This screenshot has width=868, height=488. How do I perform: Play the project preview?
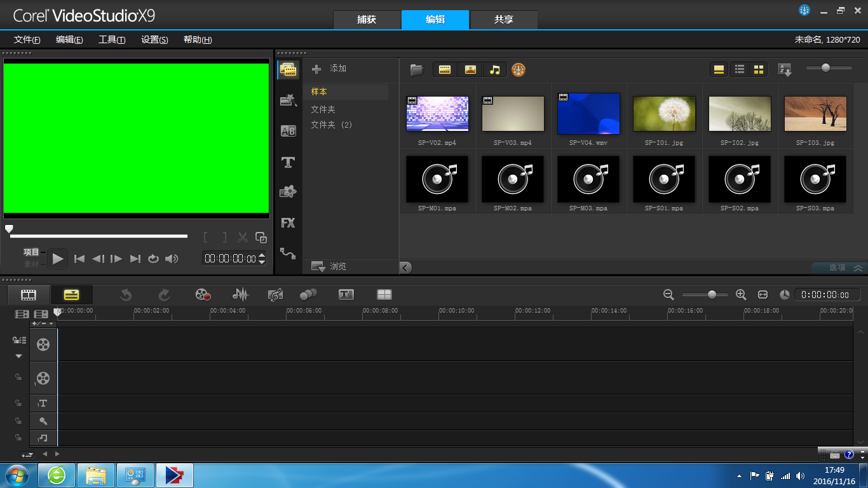point(58,259)
